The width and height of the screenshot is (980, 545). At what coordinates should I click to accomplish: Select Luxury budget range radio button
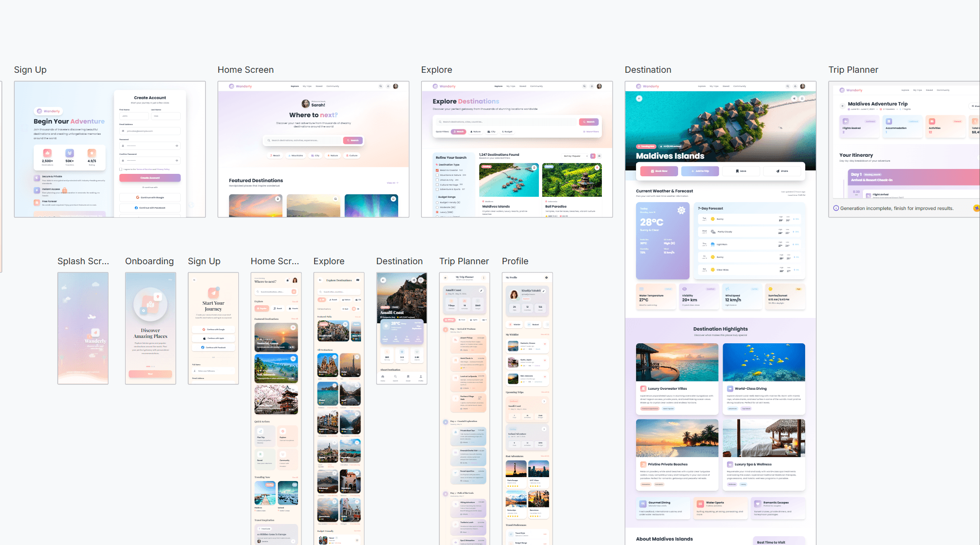coord(437,212)
